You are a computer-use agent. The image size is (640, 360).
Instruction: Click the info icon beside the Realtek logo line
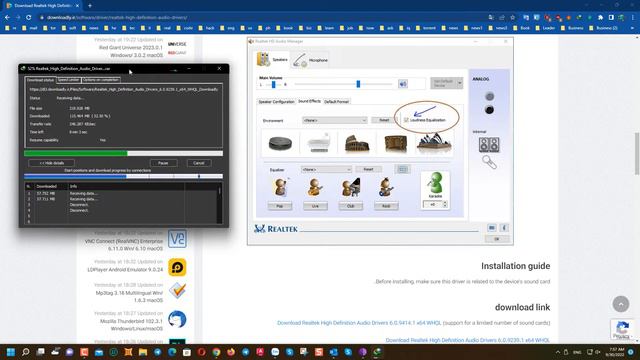(504, 228)
